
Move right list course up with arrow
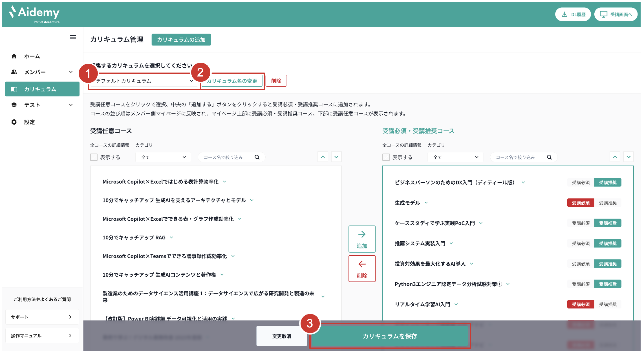click(615, 157)
